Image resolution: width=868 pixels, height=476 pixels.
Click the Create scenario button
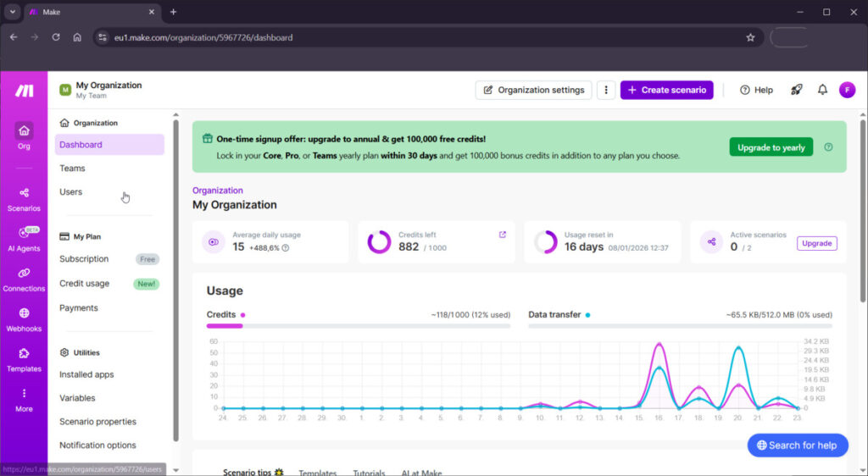[666, 90]
